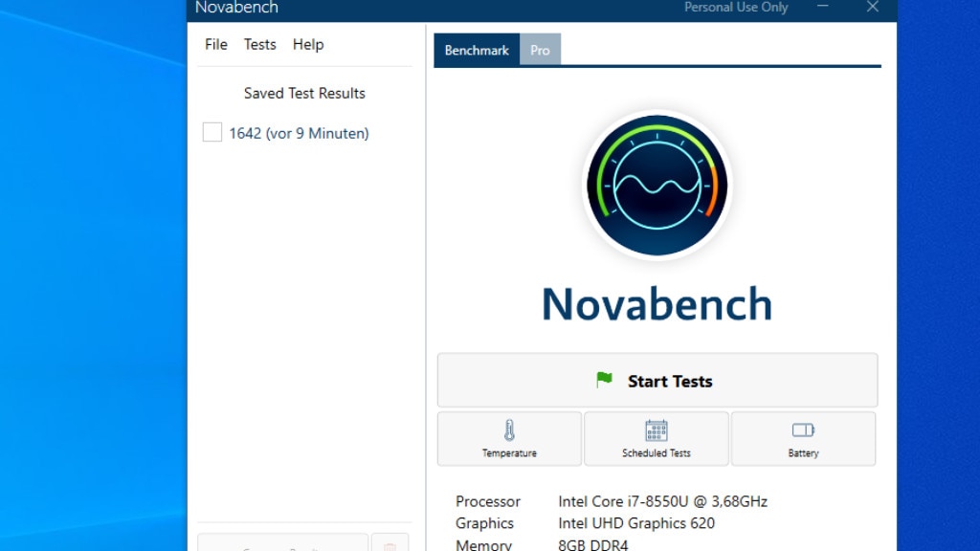Open the File menu
This screenshot has height=551, width=980.
click(216, 44)
